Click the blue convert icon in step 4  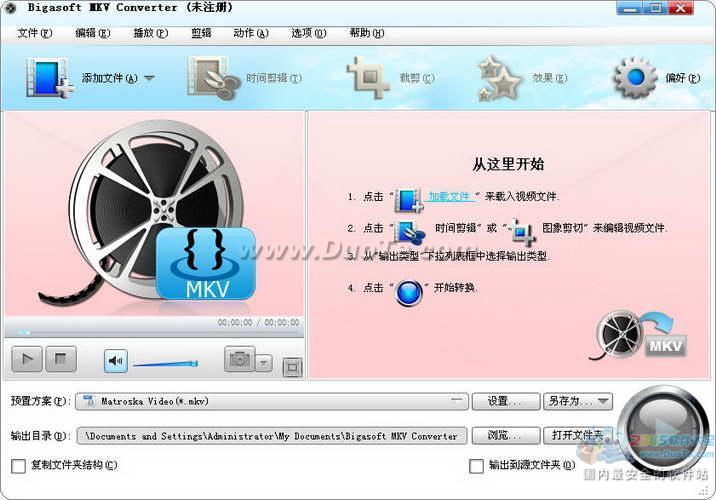pos(409,292)
